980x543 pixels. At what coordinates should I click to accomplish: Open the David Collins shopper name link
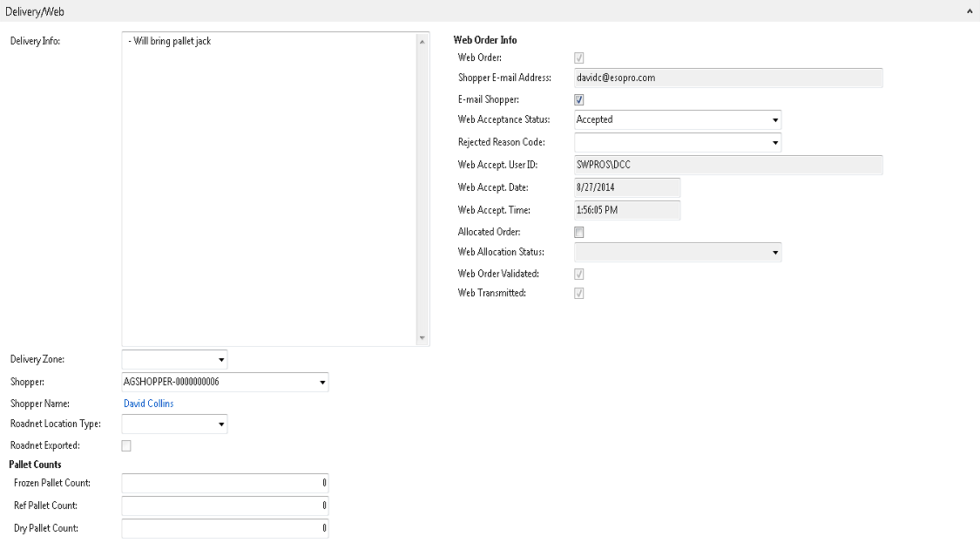pyautogui.click(x=149, y=404)
